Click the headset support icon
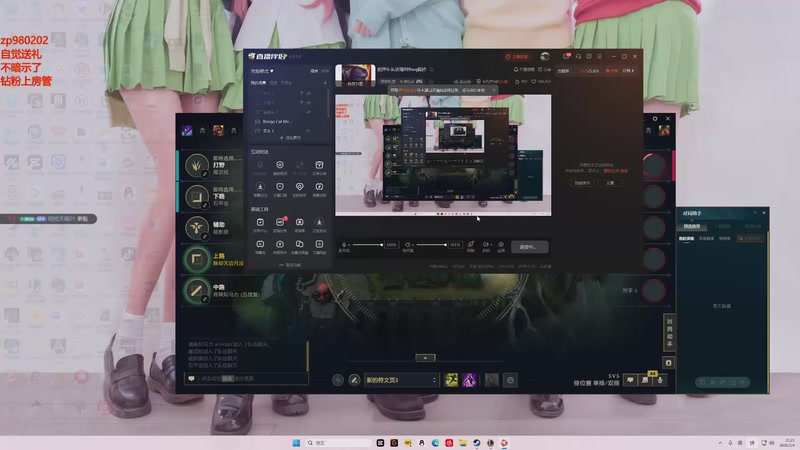Viewport: 800px width, 450px height. click(578, 56)
